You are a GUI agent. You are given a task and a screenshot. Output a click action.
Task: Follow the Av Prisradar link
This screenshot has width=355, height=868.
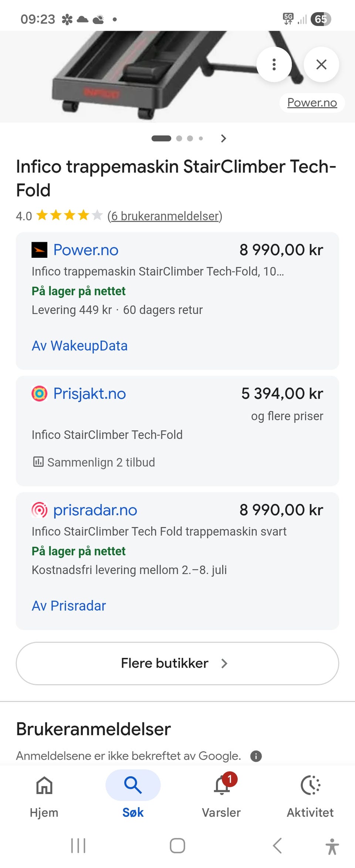[69, 606]
